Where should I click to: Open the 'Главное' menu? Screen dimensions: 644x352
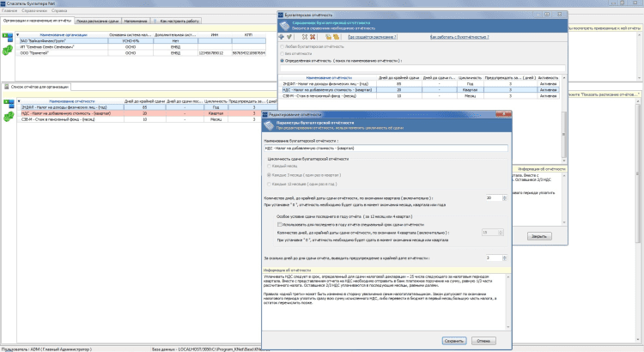(x=9, y=10)
